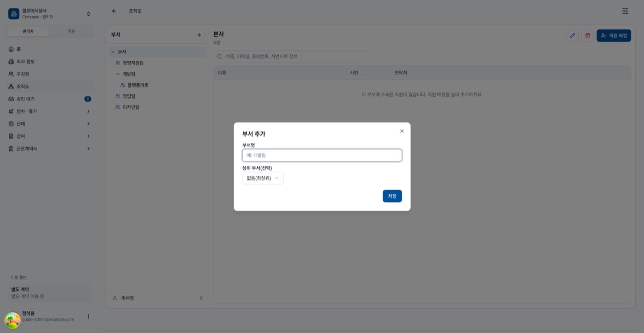644x333 pixels.
Task: Click the 연락처 column header
Action: pos(401,73)
